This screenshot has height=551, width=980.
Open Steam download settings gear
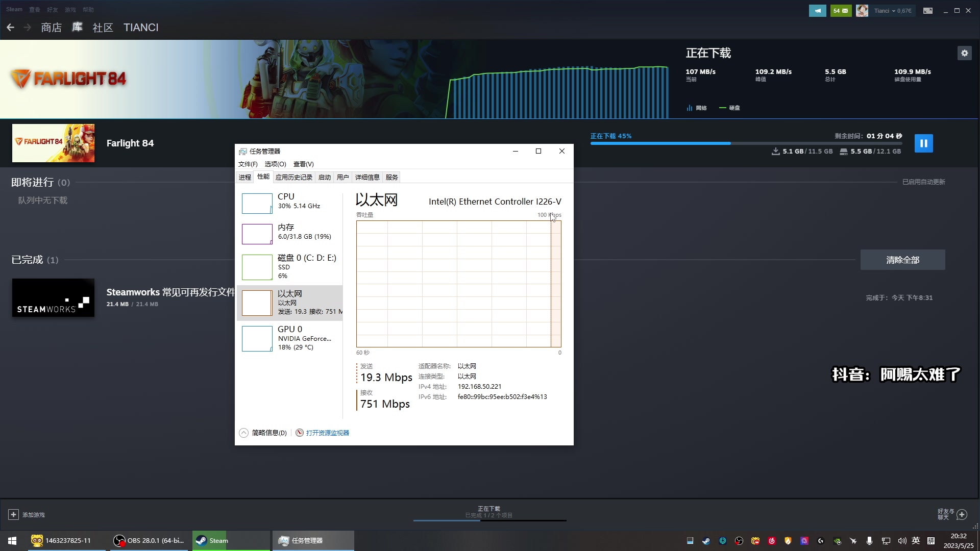964,53
